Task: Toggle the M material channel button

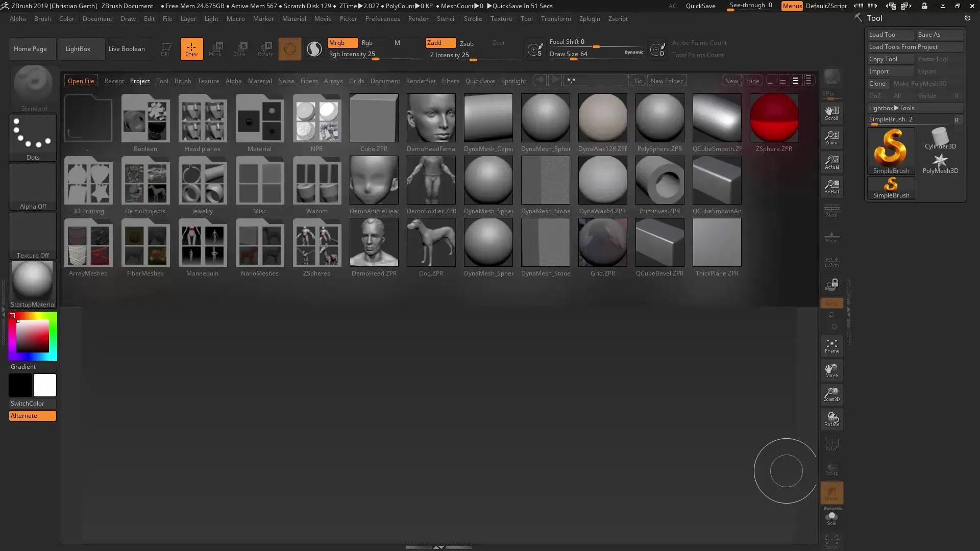Action: point(397,43)
